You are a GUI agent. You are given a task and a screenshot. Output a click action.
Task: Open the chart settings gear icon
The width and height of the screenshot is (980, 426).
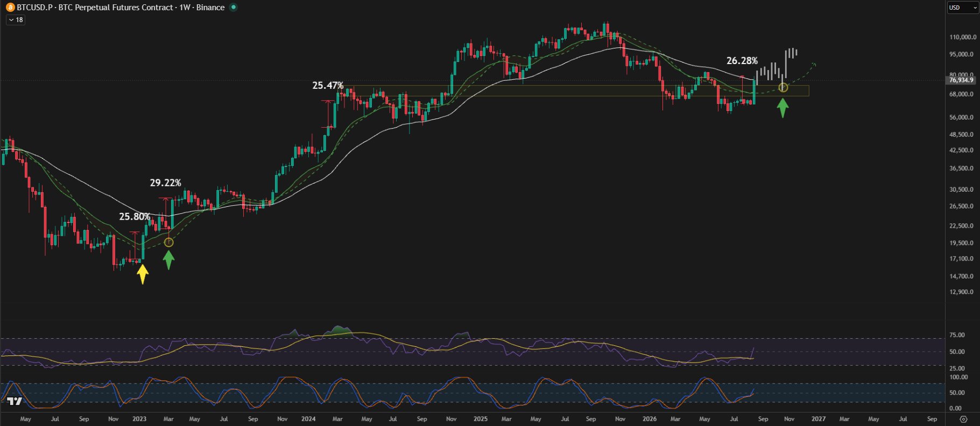[963, 419]
